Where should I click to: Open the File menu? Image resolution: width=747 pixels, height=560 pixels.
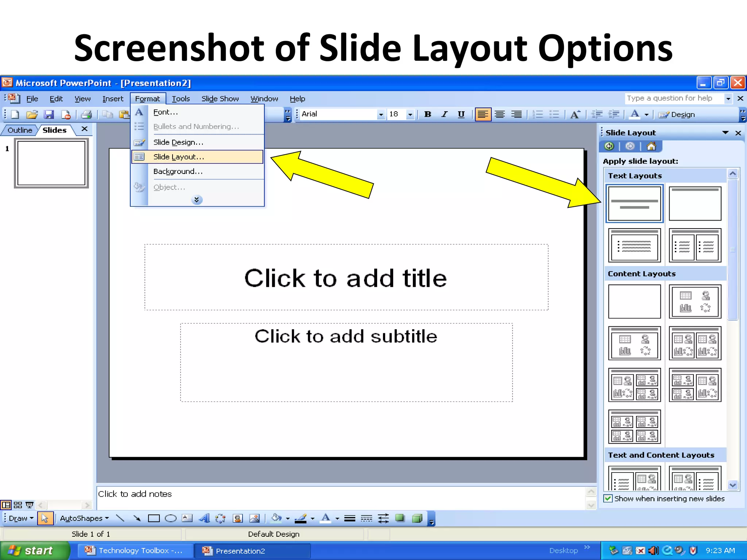pyautogui.click(x=32, y=98)
